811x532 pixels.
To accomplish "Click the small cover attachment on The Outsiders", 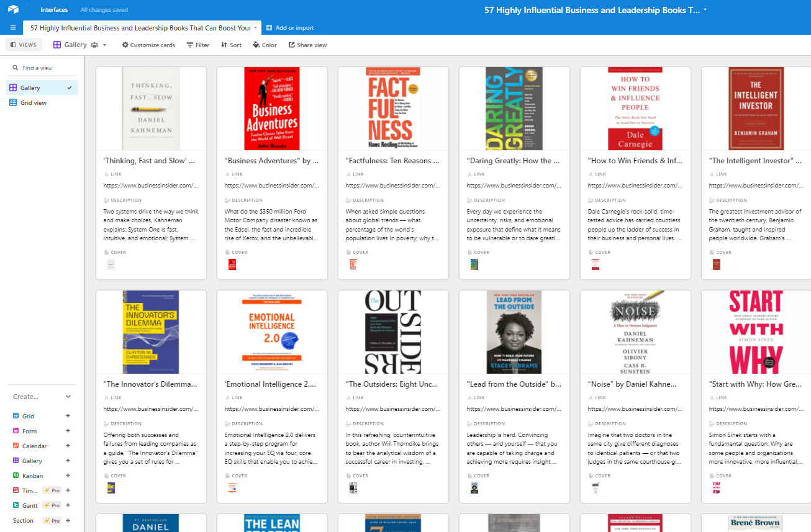I will coord(353,488).
